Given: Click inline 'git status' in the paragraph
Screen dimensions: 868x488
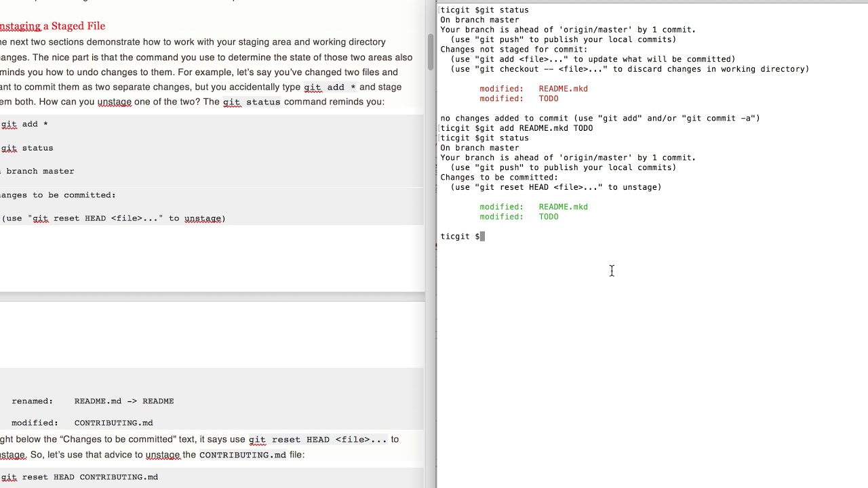Looking at the screenshot, I should [252, 102].
